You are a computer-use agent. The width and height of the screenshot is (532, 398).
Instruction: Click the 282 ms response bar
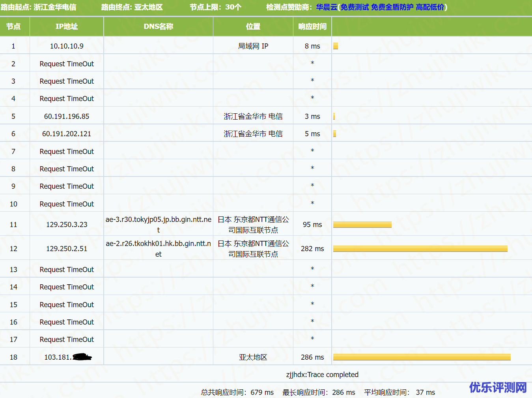(x=420, y=249)
